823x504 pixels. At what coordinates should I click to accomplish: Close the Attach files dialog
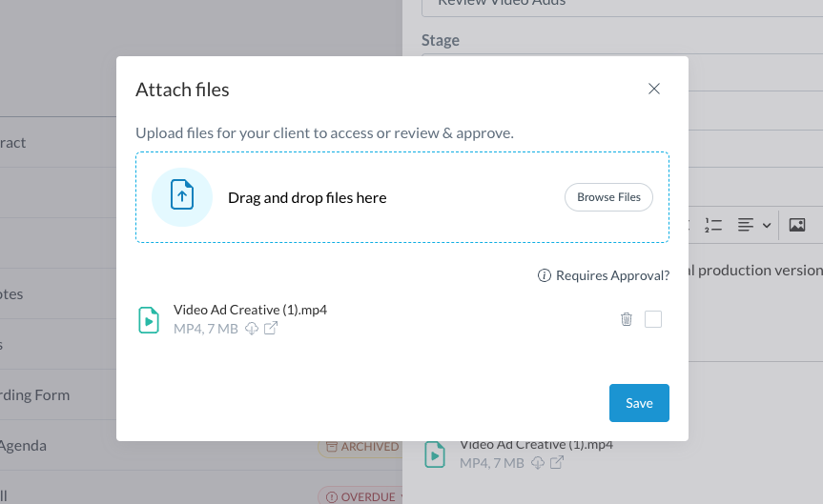point(654,89)
